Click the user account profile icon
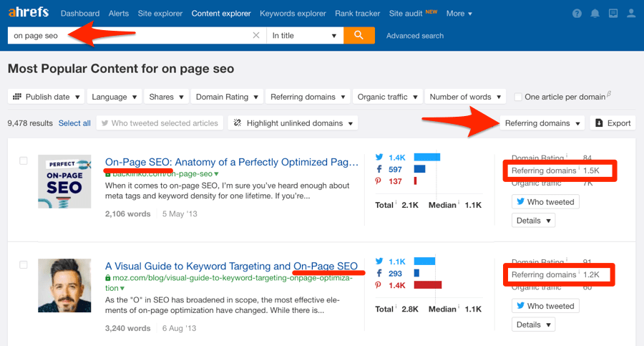 coord(631,14)
